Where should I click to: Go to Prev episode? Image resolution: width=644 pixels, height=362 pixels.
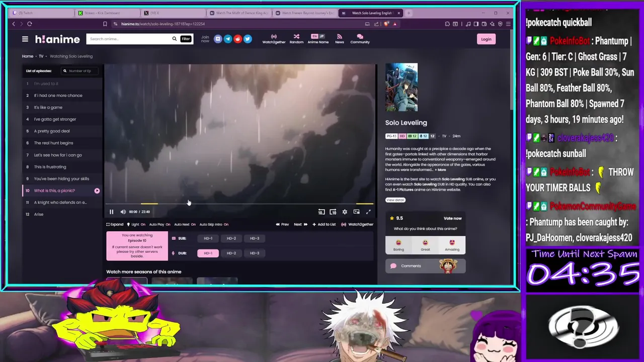pyautogui.click(x=282, y=224)
